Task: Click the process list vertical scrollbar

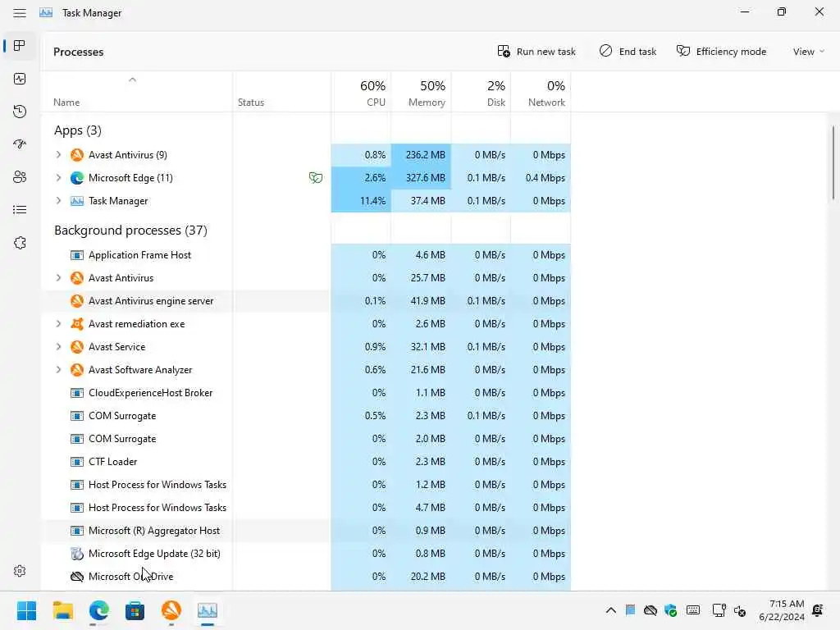Action: tap(833, 163)
